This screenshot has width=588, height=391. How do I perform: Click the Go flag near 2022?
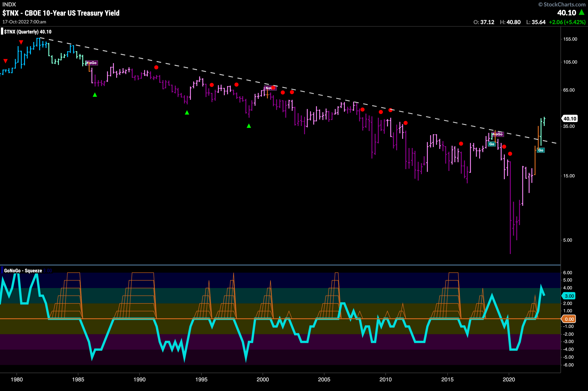tap(541, 150)
